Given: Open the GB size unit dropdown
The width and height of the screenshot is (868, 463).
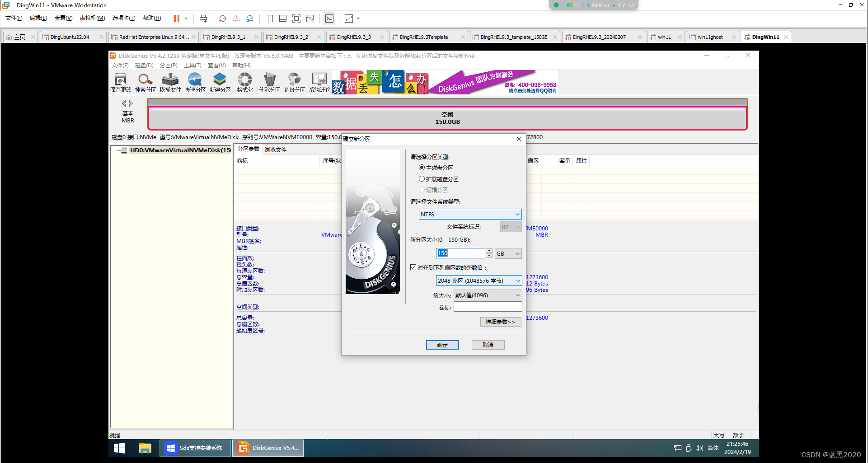Looking at the screenshot, I should pyautogui.click(x=508, y=253).
